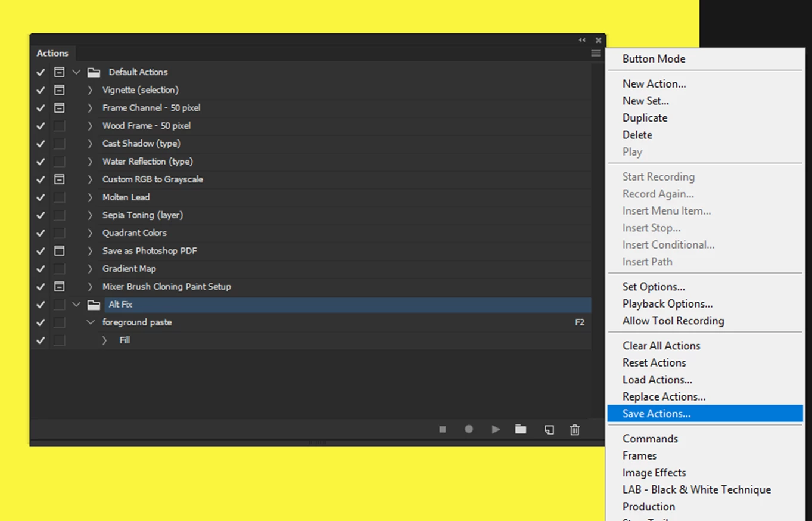Click the Default Actions folder icon
The image size is (812, 521).
94,72
